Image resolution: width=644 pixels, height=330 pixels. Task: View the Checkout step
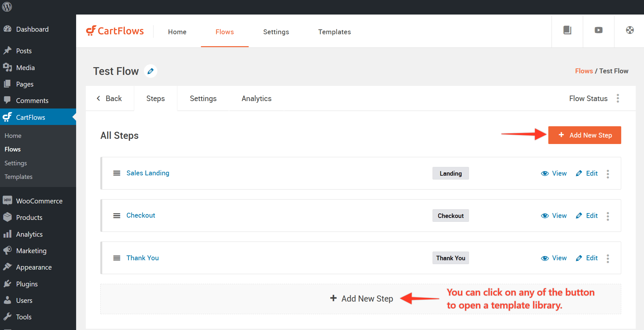coord(554,216)
